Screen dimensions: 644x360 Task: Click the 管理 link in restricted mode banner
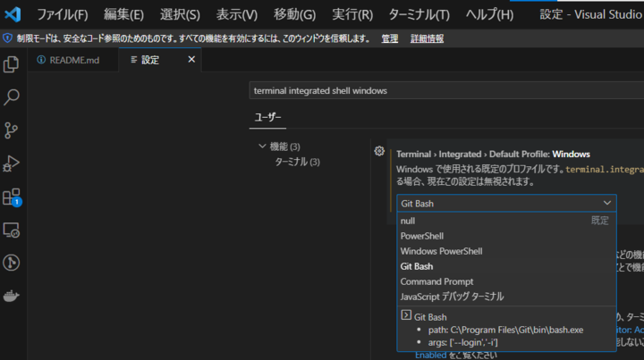[389, 38]
